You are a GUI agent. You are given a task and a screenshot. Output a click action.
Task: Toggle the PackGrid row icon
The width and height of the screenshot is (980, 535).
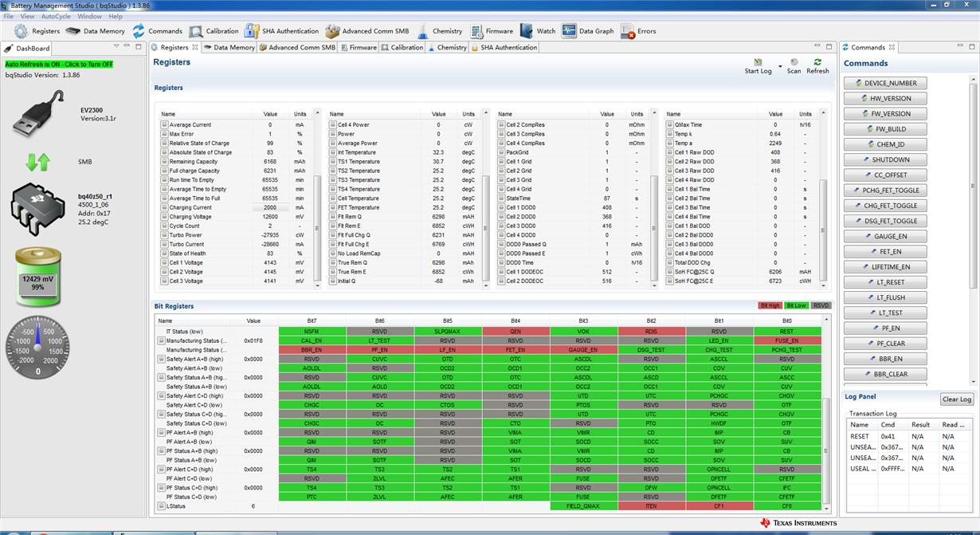(x=502, y=152)
